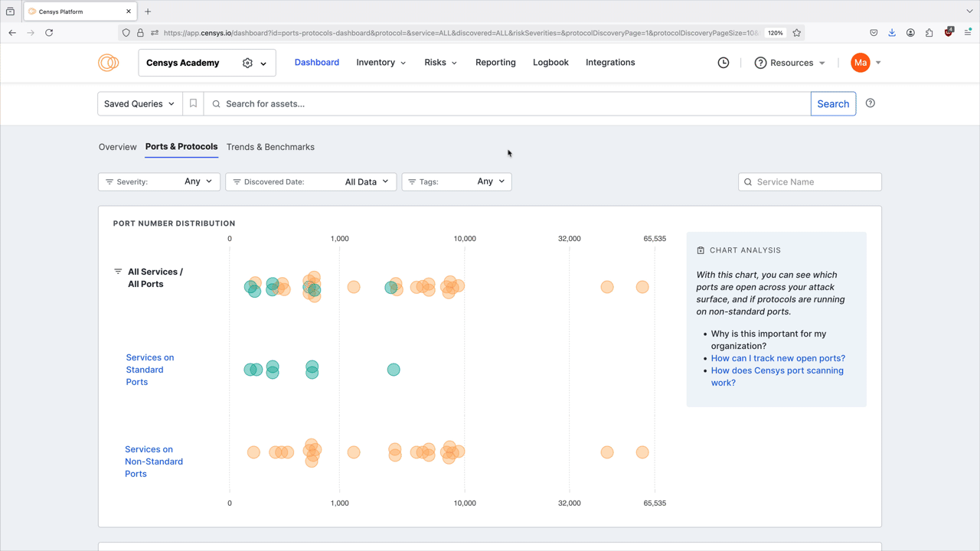
Task: Expand the Inventory menu
Action: (381, 63)
